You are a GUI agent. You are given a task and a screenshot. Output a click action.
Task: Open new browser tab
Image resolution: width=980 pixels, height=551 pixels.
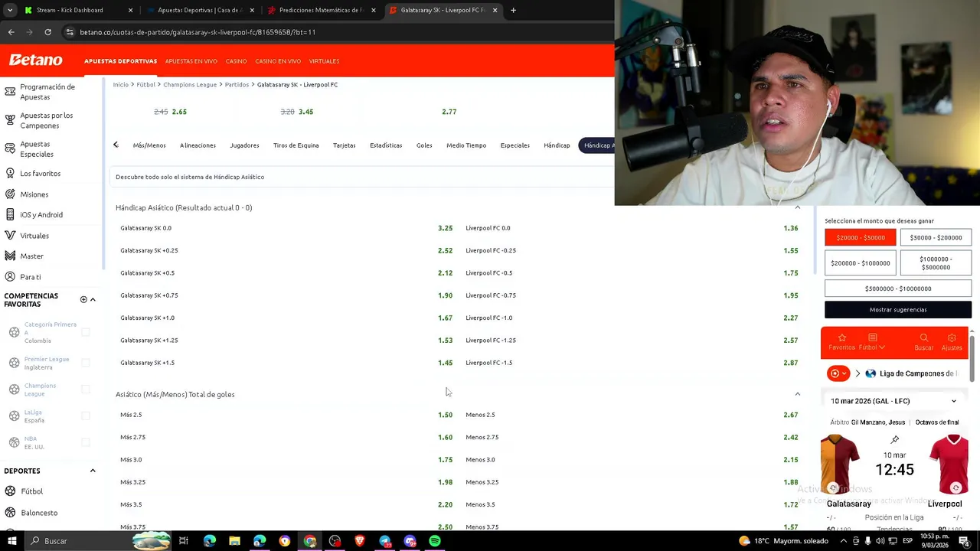(x=513, y=10)
